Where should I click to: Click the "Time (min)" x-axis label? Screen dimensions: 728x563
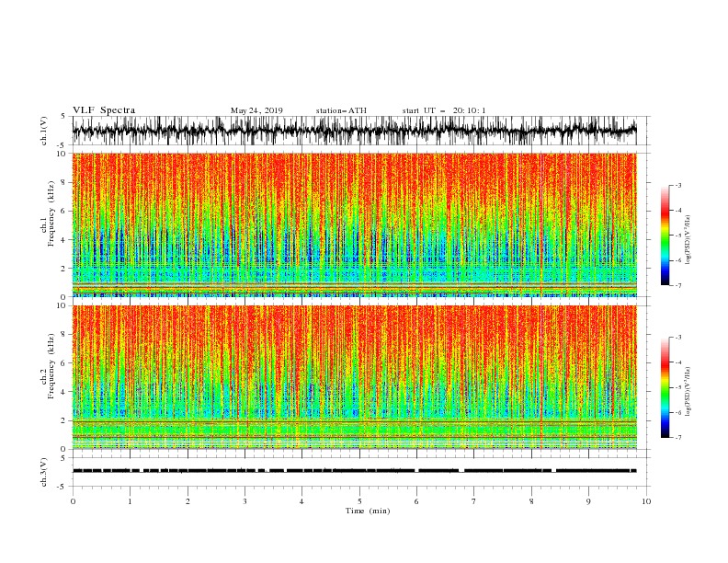coord(368,511)
